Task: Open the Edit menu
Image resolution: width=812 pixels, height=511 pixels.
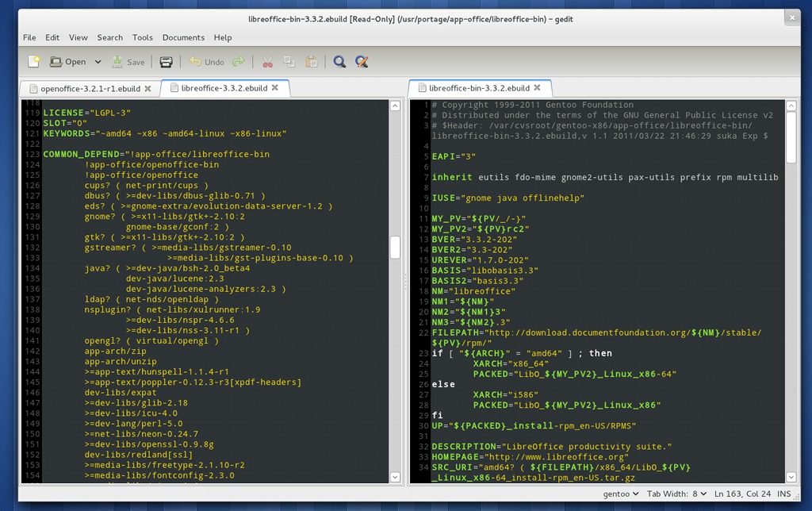Action: tap(52, 37)
